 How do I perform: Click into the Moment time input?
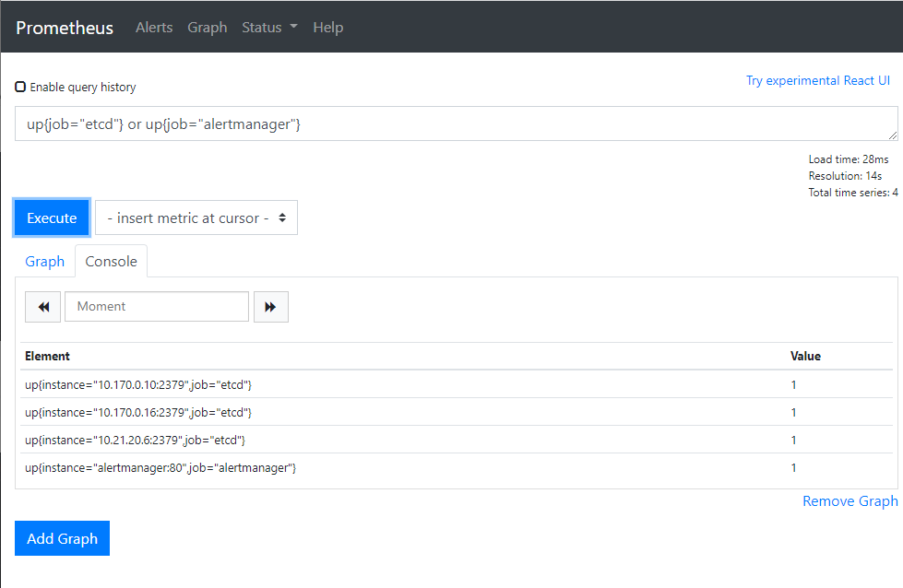coord(157,307)
